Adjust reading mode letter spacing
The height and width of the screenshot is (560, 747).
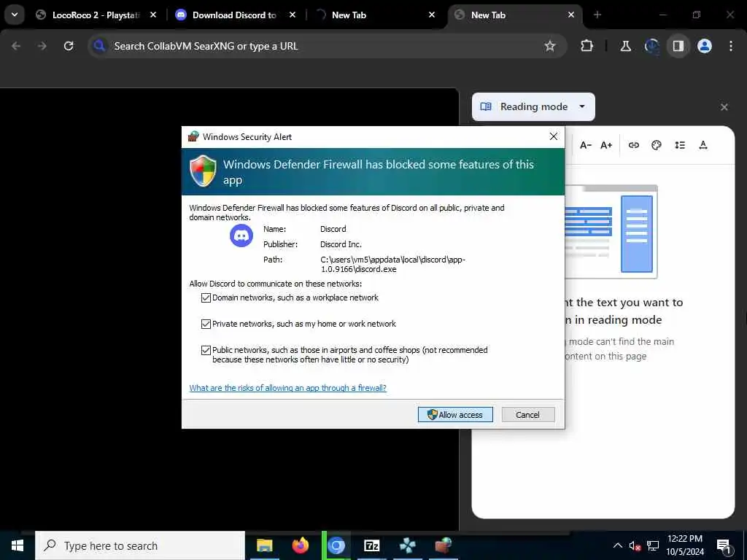click(703, 145)
